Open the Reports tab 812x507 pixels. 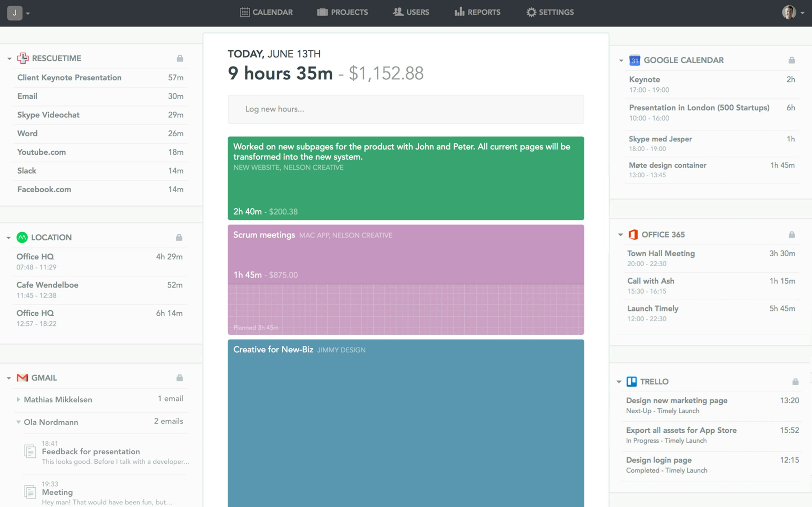[477, 12]
